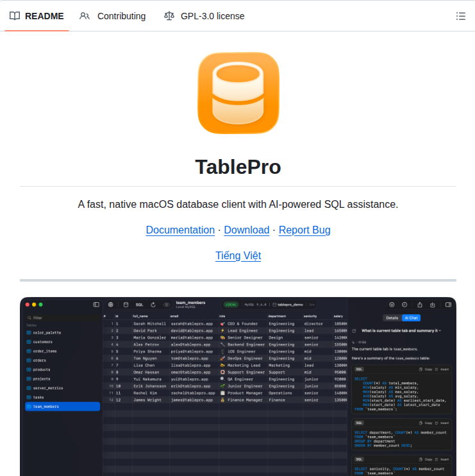Click the email column header in screenshot
Screen dimensions: 475x476
click(x=174, y=316)
